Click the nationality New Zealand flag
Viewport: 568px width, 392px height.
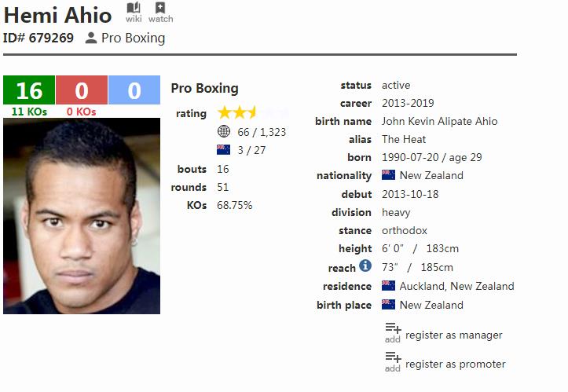(x=388, y=175)
